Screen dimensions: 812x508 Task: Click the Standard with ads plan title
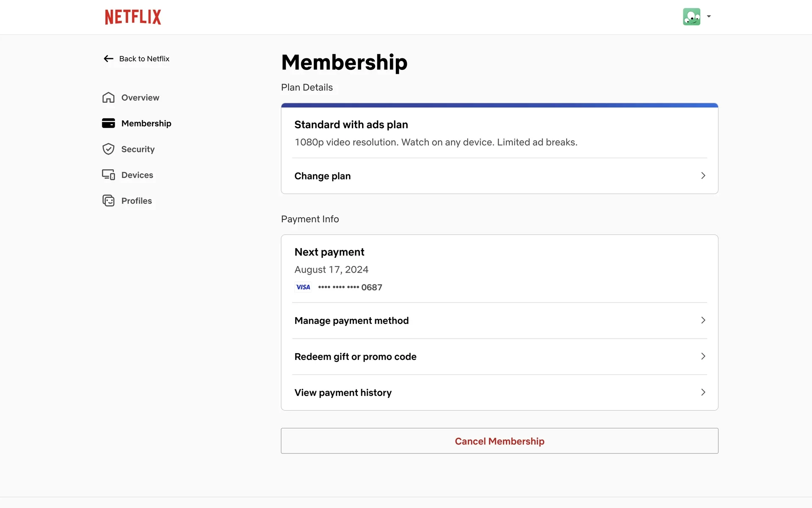click(x=351, y=124)
